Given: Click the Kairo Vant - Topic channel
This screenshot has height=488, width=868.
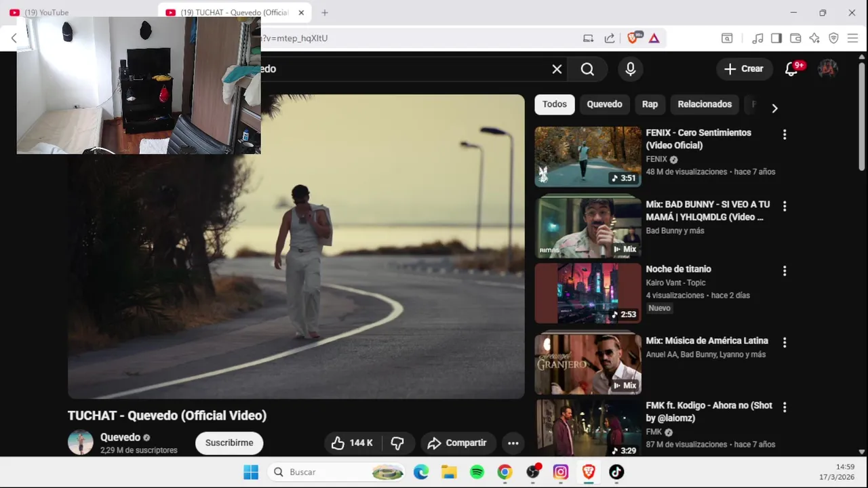Looking at the screenshot, I should tap(675, 283).
